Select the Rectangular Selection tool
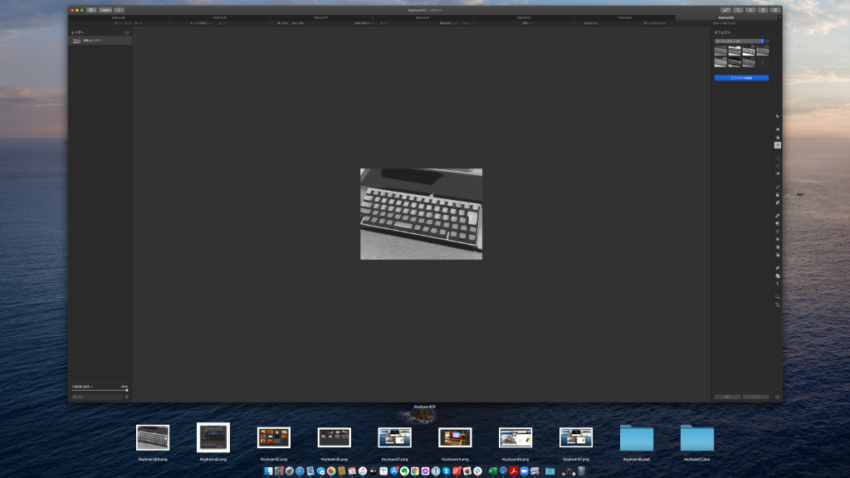Screen dimensions: 850x478 point(777,158)
